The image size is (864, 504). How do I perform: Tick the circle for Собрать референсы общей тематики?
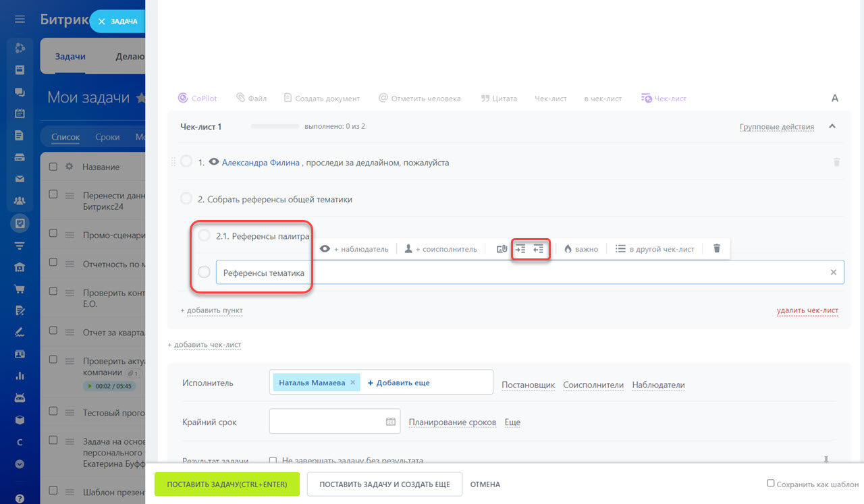tap(186, 198)
